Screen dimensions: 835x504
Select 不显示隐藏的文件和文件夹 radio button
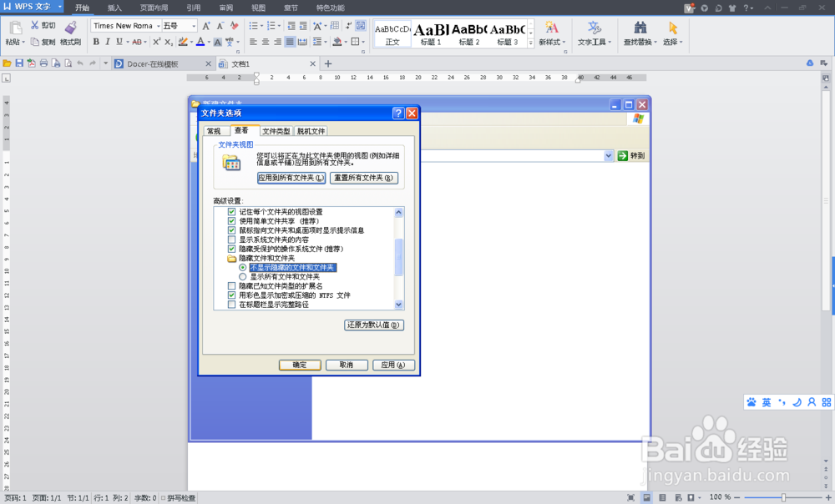(x=243, y=268)
